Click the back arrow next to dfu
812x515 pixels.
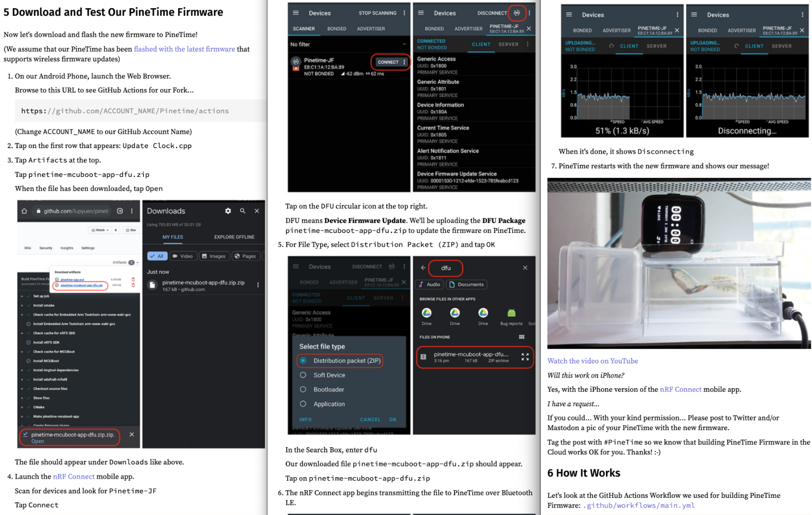[x=423, y=268]
